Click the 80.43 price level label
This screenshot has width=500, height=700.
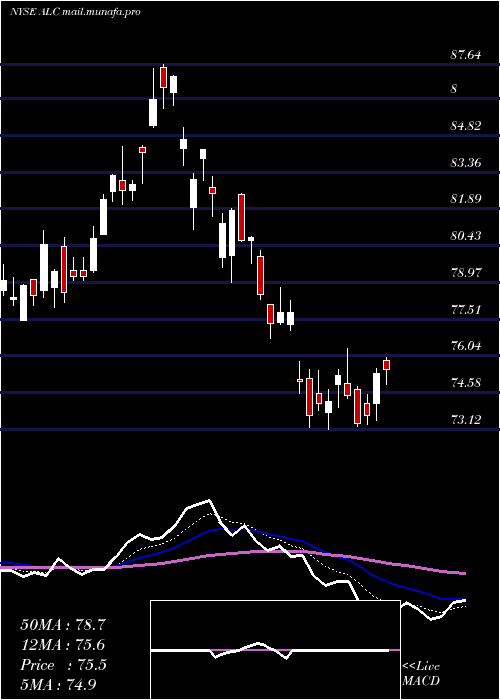coord(467,236)
